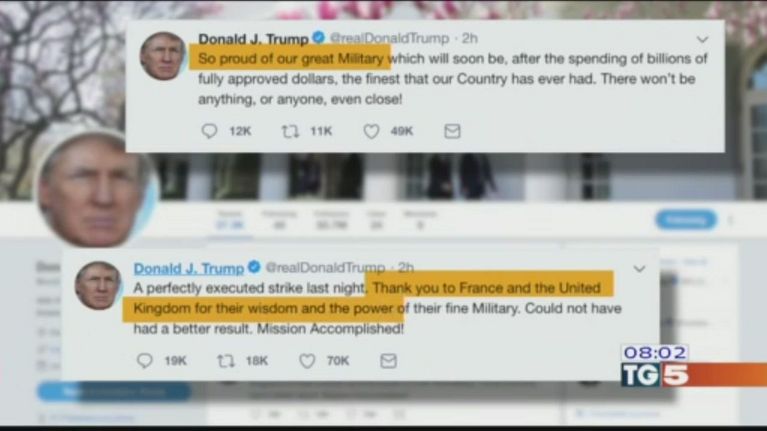Viewport: 767px width, 431px height.
Task: Click the bottom tweet's avatar thumbnail
Action: (x=98, y=285)
